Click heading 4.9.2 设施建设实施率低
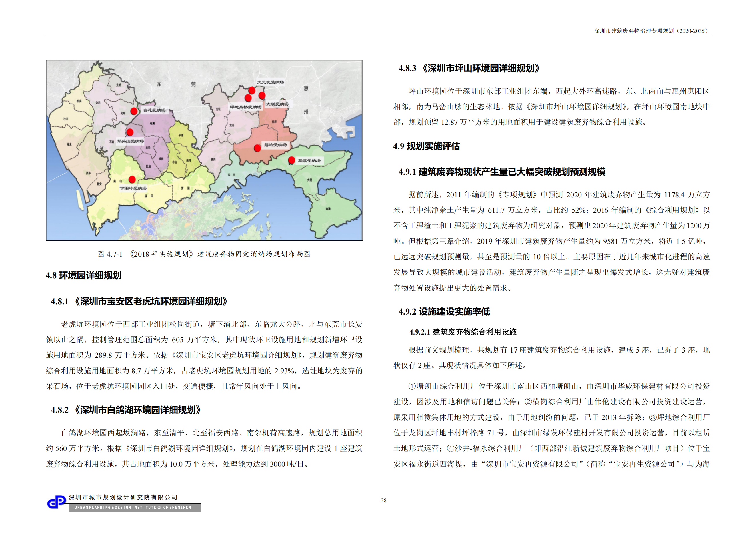Image resolution: width=756 pixels, height=535 pixels. tap(444, 312)
